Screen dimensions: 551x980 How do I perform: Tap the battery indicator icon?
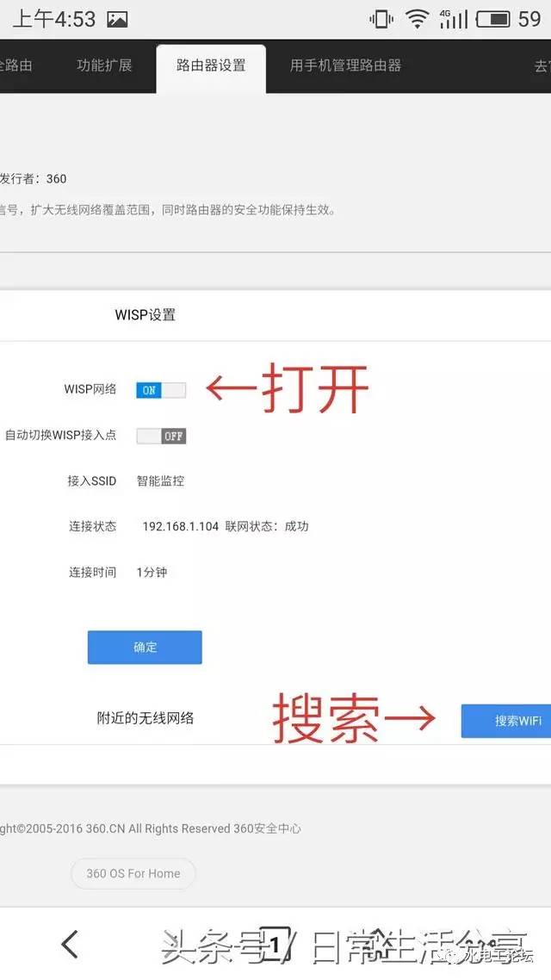(x=492, y=19)
